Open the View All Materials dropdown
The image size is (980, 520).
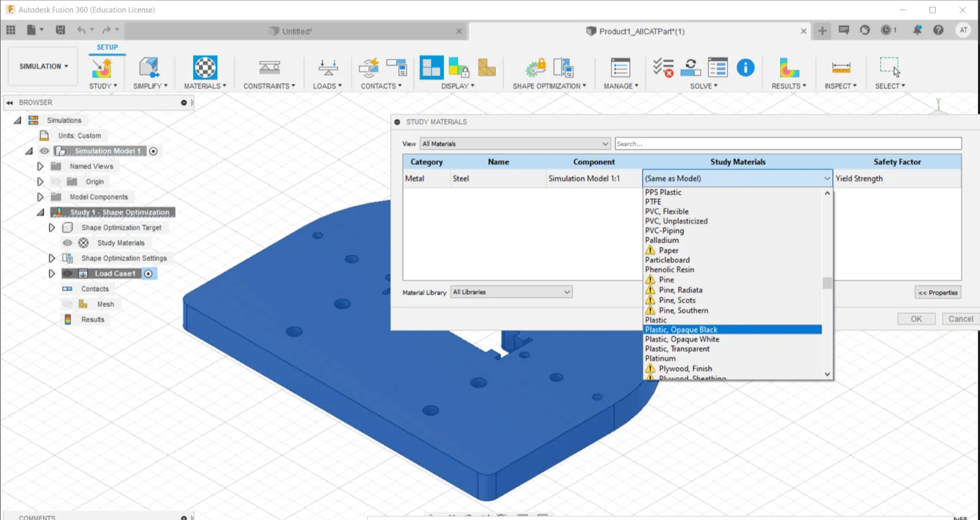tap(515, 144)
